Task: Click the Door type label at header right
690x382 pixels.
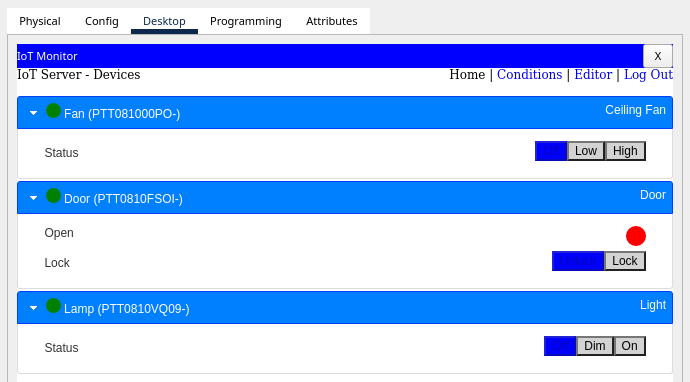Action: 653,195
